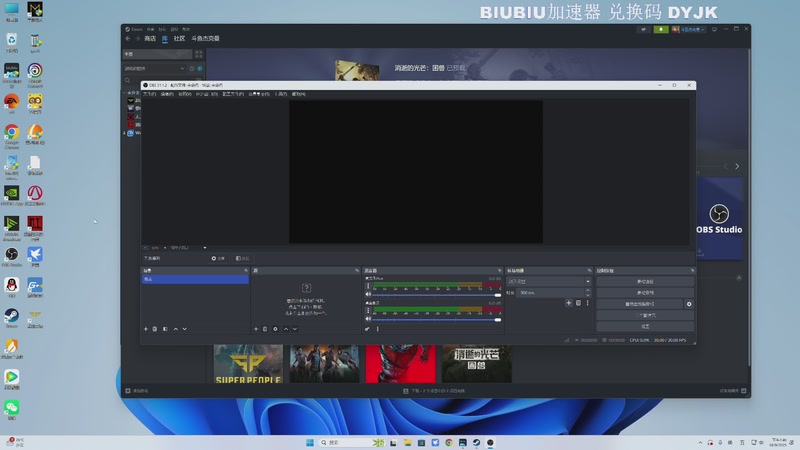800x450 pixels.
Task: Open Steam notifications bell icon
Action: coord(661,30)
